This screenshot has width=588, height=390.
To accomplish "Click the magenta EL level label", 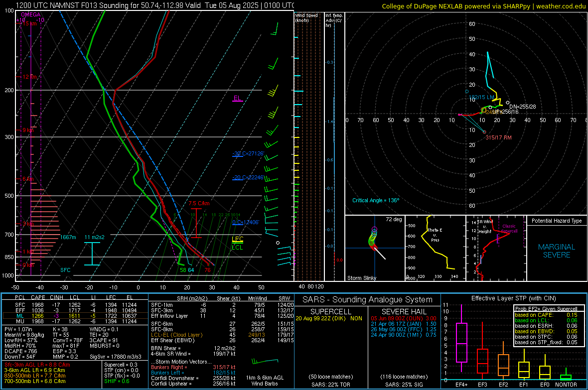I will (x=237, y=98).
